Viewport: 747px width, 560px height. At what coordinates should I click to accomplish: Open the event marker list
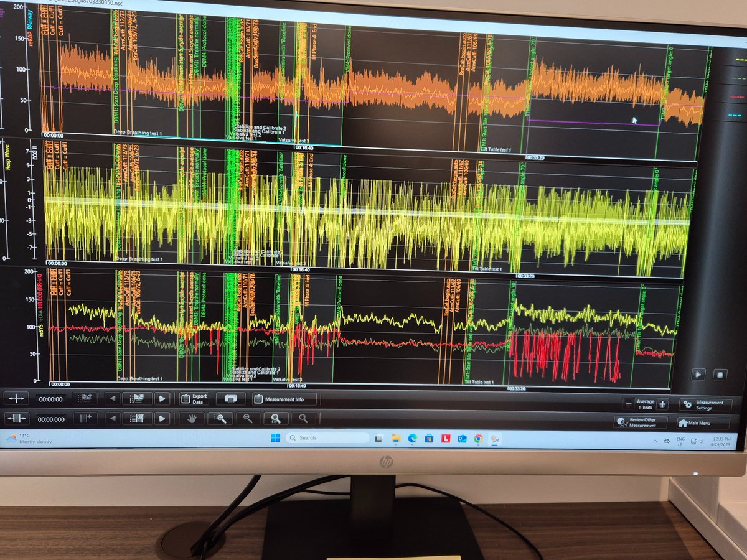(137, 398)
